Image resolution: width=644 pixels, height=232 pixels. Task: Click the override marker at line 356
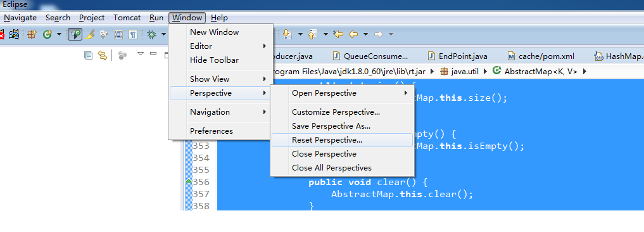(x=189, y=181)
